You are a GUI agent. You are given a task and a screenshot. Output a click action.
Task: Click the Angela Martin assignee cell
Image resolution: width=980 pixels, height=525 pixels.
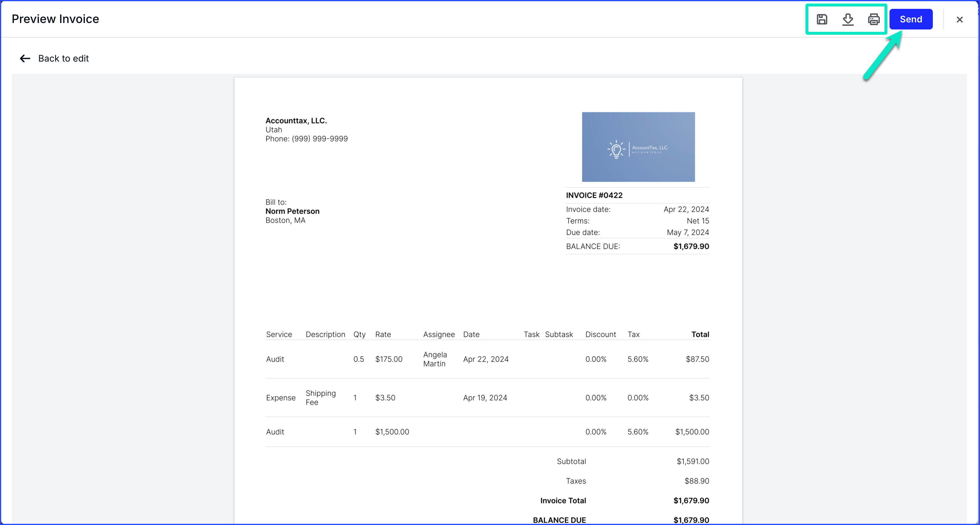pos(435,359)
